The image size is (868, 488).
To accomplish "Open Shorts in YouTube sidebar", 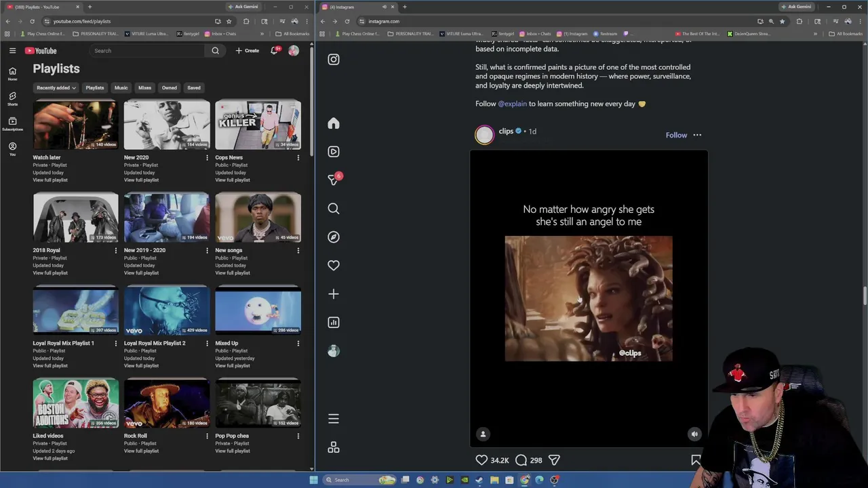I will click(12, 99).
